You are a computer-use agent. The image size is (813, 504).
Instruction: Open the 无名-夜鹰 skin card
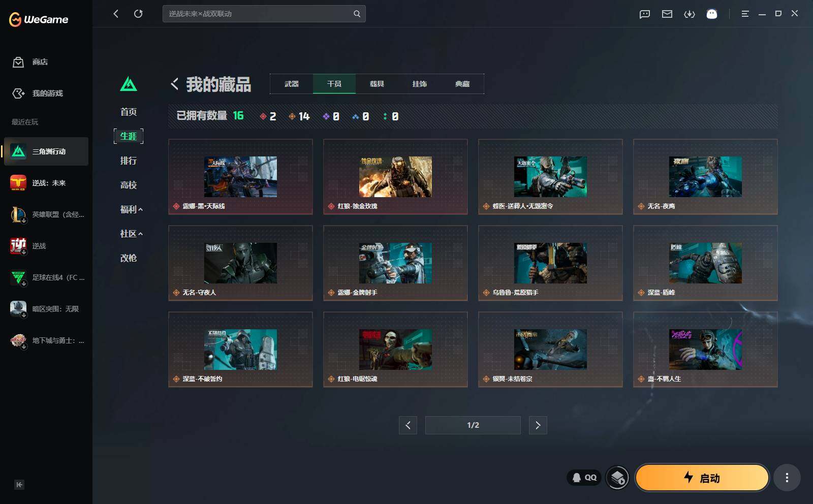(x=705, y=177)
